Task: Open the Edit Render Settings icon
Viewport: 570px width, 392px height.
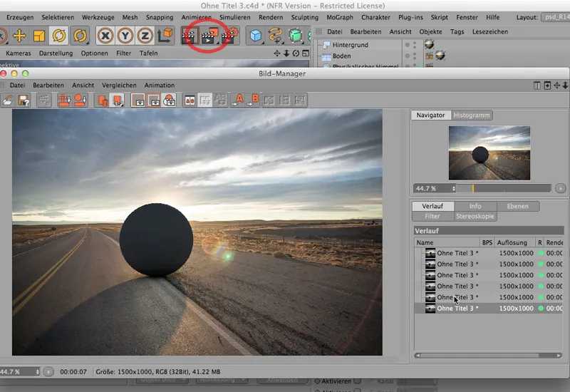Action: click(229, 34)
